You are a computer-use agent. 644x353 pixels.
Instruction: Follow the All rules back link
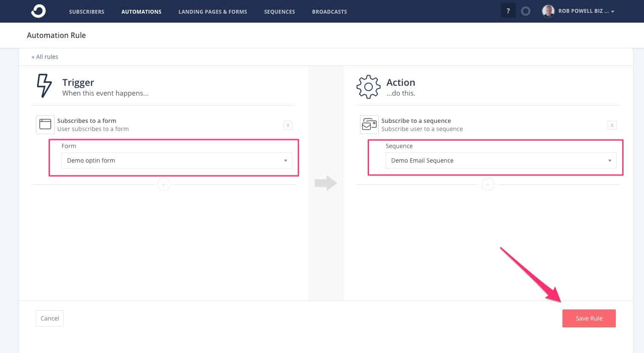[x=45, y=57]
